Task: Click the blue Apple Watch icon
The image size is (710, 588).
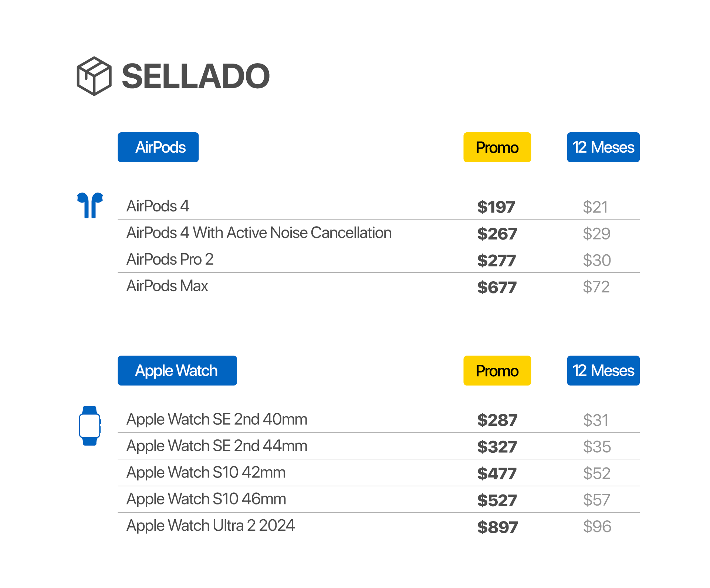Action: (90, 426)
